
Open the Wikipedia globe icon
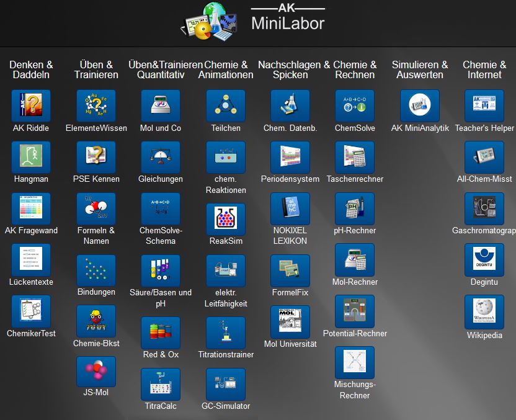tap(484, 311)
